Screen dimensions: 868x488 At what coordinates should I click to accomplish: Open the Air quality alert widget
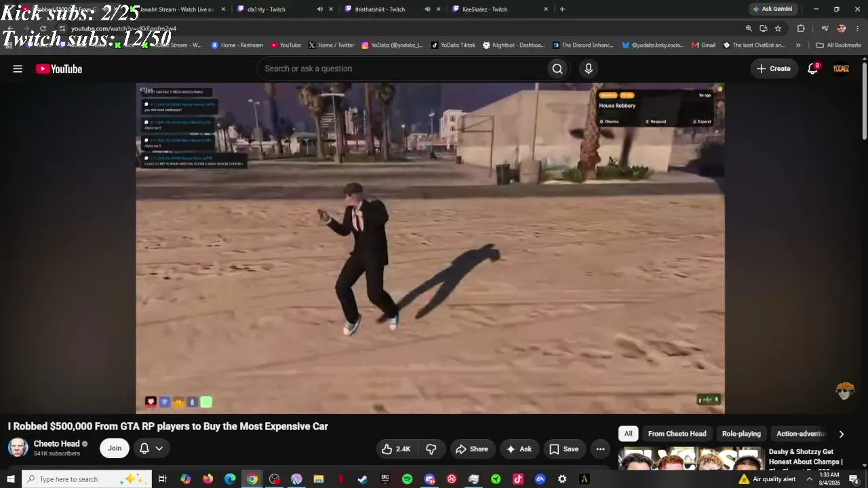[x=767, y=479]
